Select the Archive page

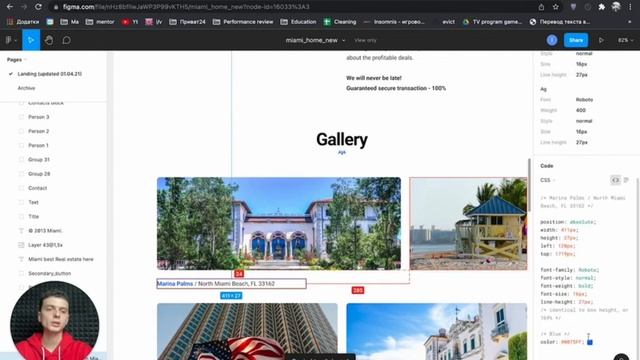click(x=26, y=88)
